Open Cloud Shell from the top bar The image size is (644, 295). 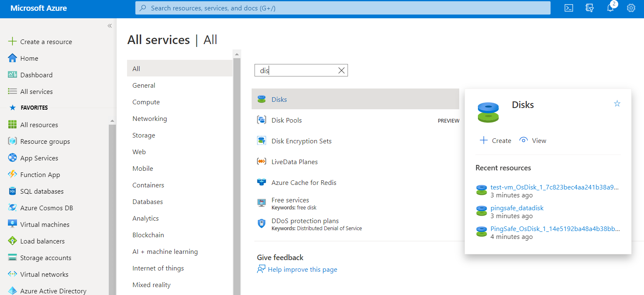569,8
